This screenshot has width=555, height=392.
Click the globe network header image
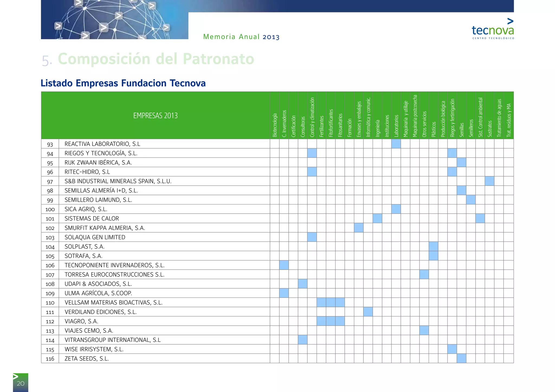point(115,19)
